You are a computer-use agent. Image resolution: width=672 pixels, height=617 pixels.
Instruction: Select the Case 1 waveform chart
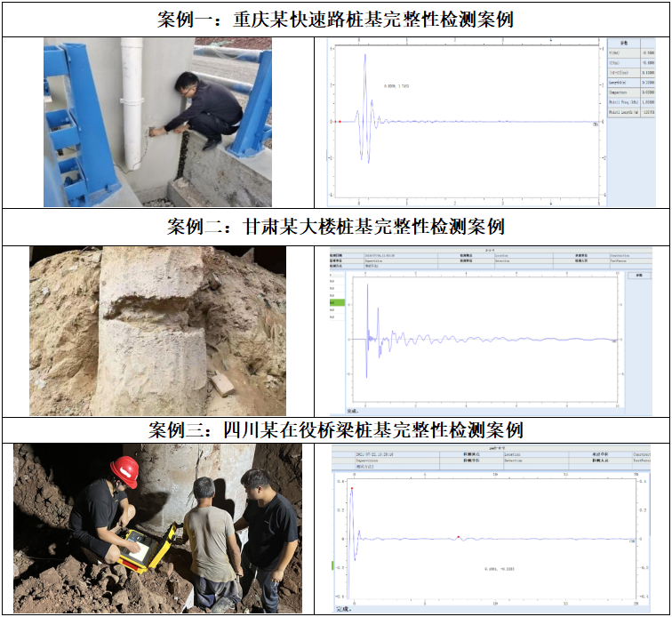point(460,122)
